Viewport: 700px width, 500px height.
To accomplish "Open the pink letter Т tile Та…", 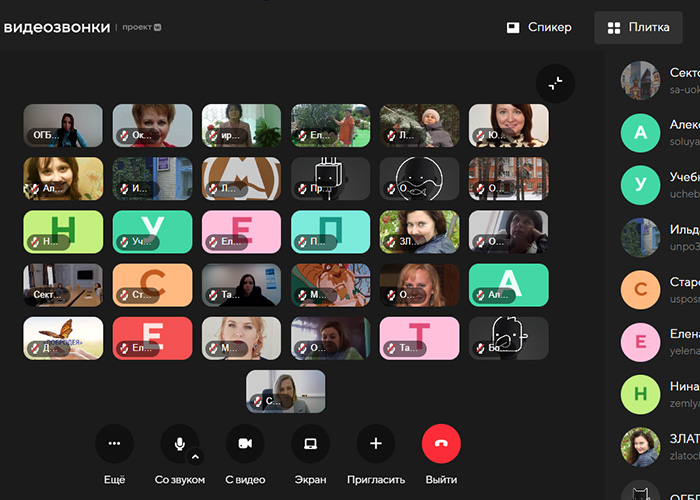I will [419, 338].
